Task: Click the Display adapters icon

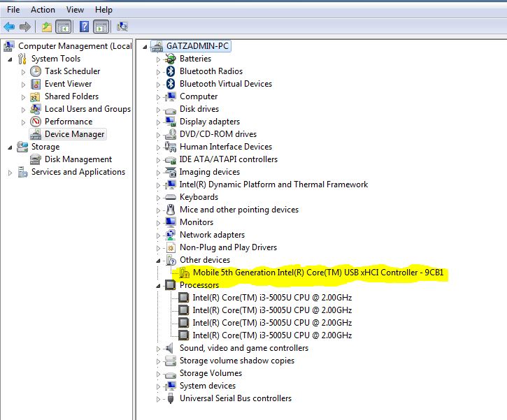Action: coord(170,122)
